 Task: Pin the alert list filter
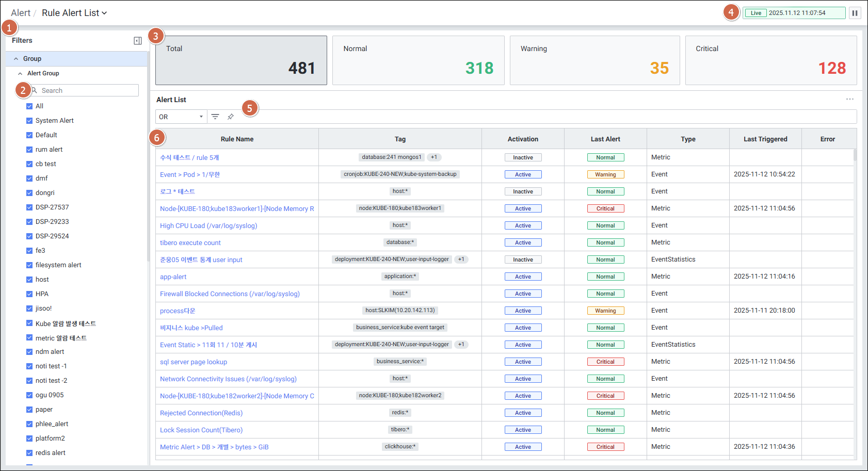pos(231,117)
